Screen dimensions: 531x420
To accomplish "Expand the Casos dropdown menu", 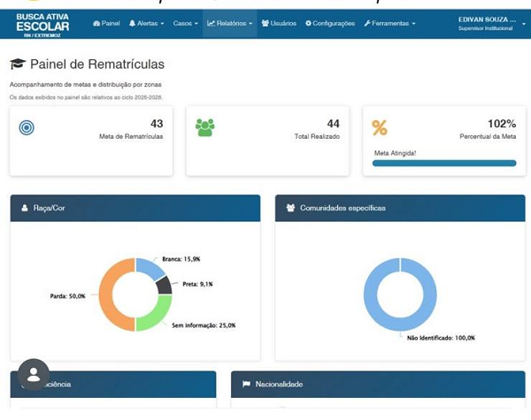I will (185, 23).
